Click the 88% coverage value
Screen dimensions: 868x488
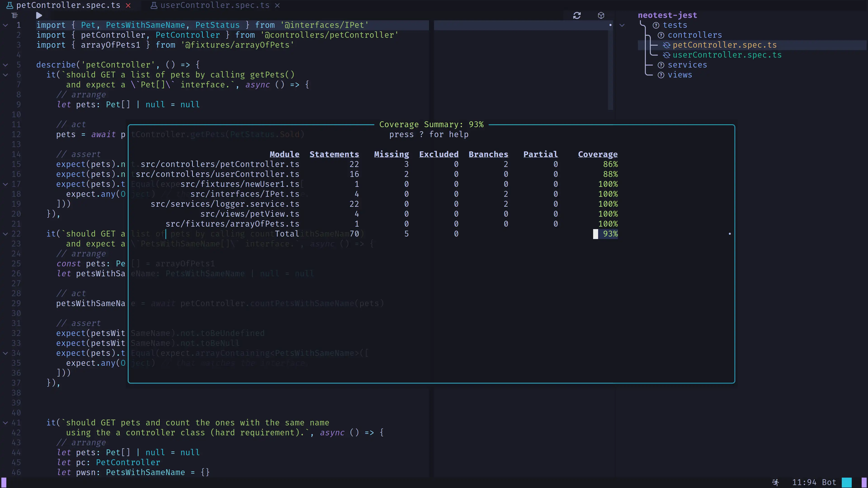pos(610,174)
